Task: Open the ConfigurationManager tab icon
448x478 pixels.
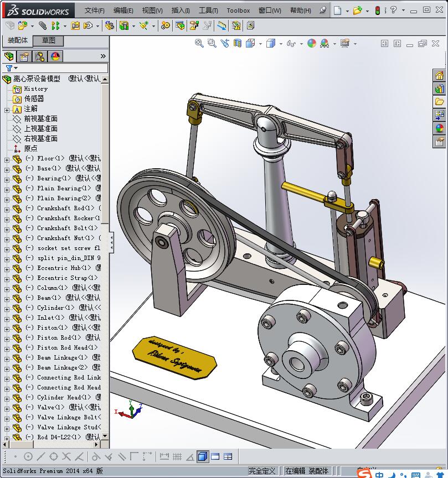Action: [x=40, y=56]
